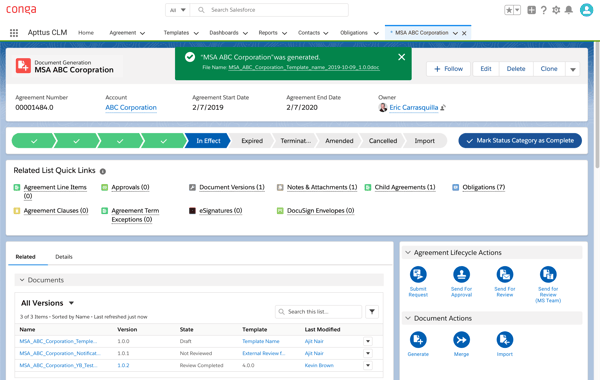Click the Search this list field
The width and height of the screenshot is (600, 380).
[x=318, y=312]
